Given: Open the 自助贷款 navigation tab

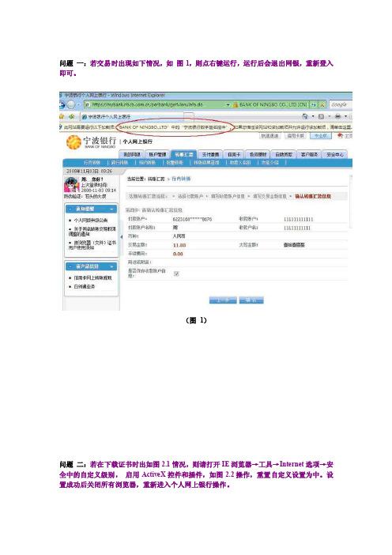Looking at the screenshot, I should click(284, 155).
